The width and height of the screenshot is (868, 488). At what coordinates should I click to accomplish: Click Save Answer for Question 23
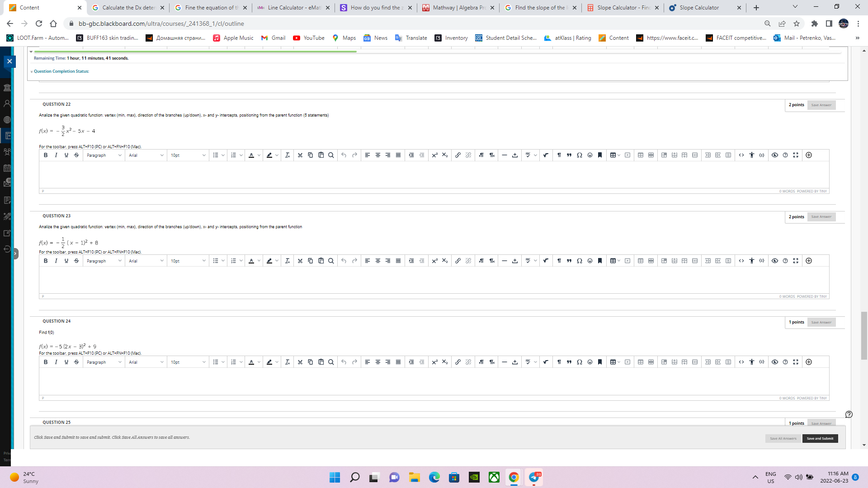point(821,217)
